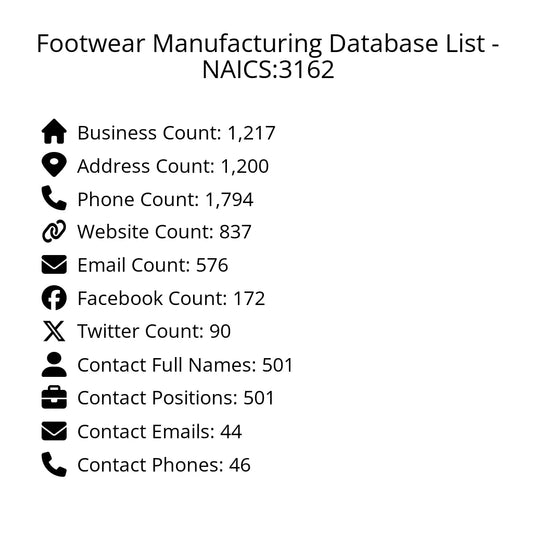This screenshot has width=533, height=533.
Task: Click the Footwear Manufacturing Database List title
Action: pyautogui.click(x=268, y=56)
